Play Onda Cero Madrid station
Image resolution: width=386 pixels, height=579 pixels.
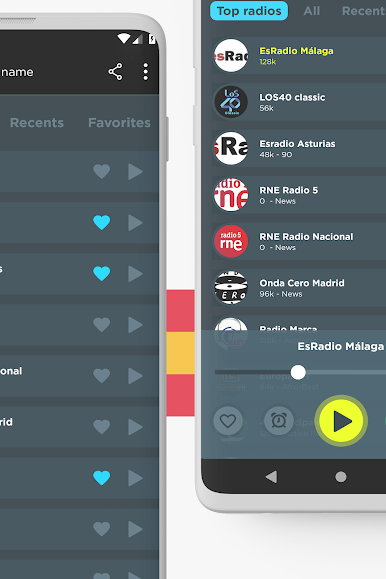[x=299, y=288]
